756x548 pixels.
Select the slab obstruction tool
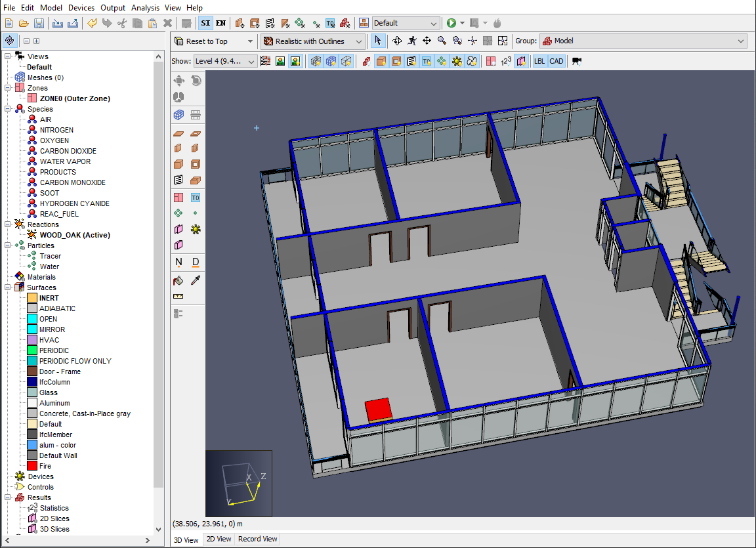[x=178, y=133]
